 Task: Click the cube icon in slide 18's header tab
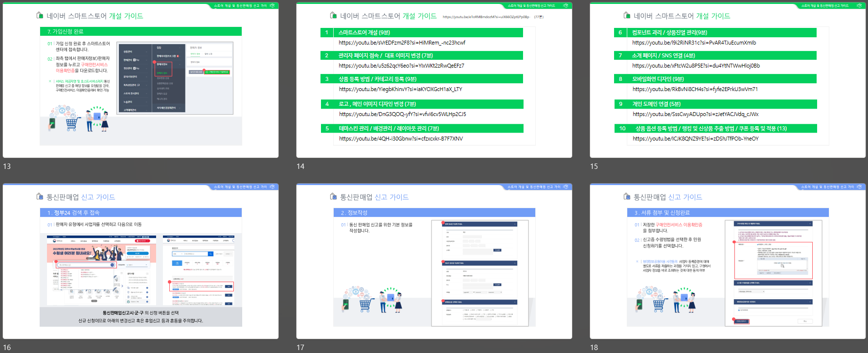[x=859, y=187]
